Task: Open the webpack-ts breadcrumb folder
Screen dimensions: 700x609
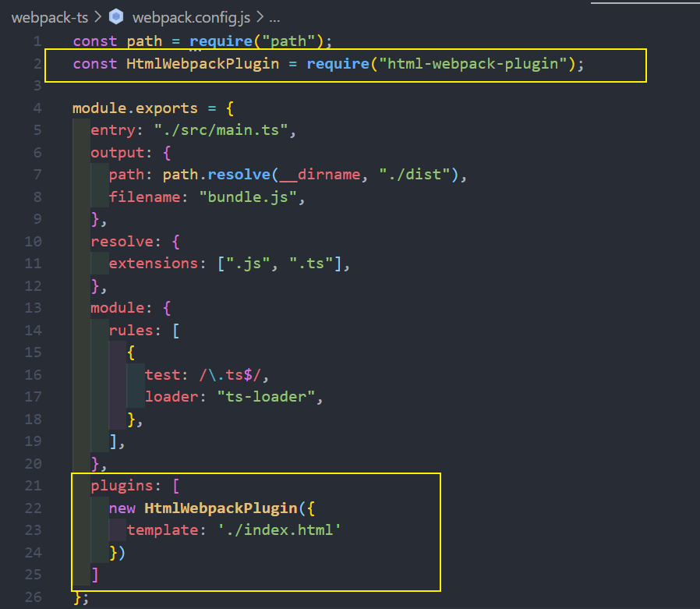Action: click(50, 17)
